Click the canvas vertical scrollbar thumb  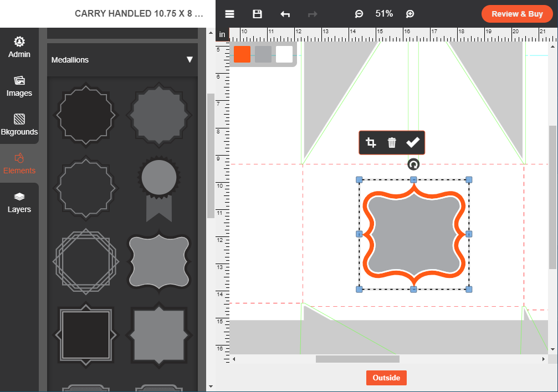coord(552,198)
